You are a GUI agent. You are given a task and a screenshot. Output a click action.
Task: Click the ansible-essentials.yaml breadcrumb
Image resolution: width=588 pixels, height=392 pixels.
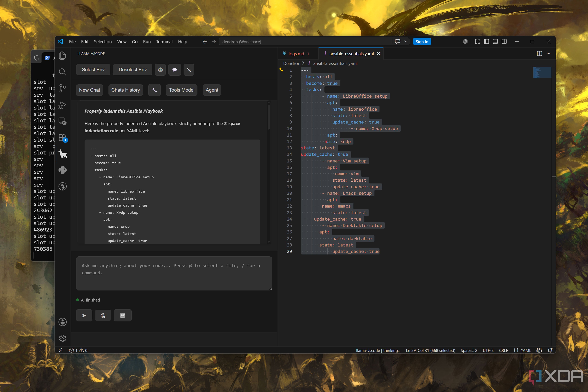(x=335, y=64)
